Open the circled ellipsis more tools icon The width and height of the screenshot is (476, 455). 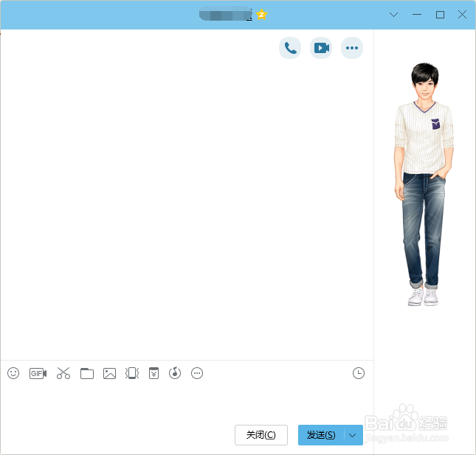point(197,373)
